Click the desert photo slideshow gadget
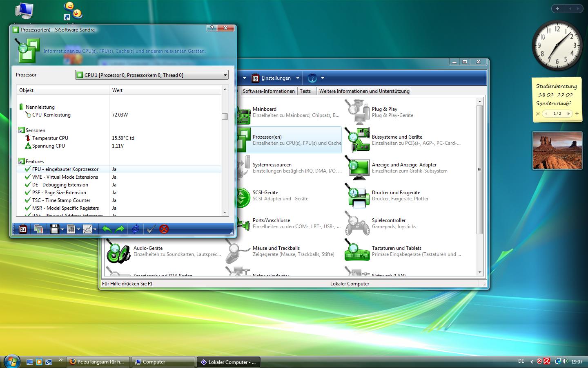Image resolution: width=588 pixels, height=368 pixels. tap(557, 150)
